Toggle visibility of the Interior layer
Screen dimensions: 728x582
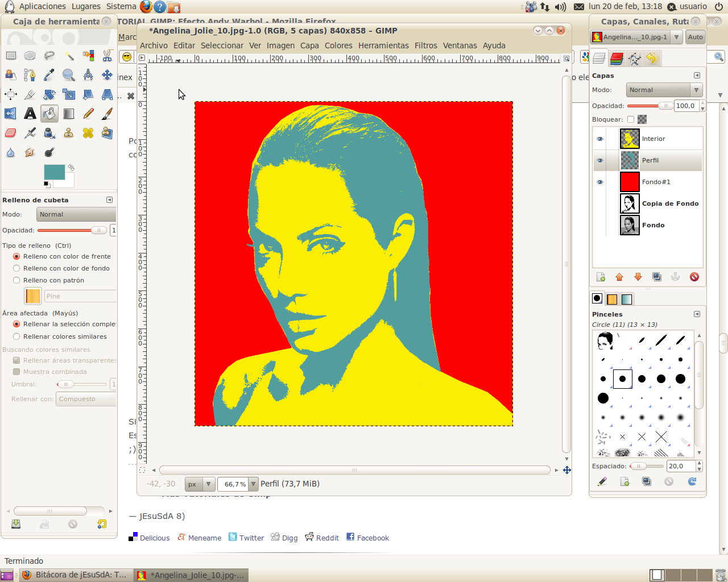coord(599,138)
